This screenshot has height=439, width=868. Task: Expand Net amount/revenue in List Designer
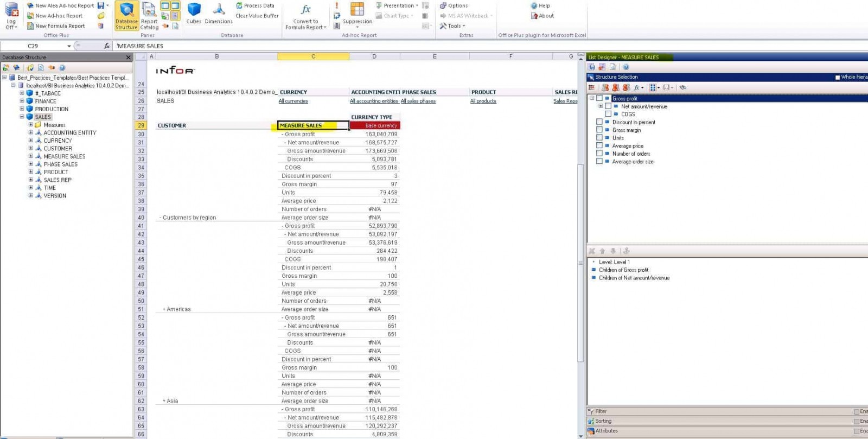(601, 106)
